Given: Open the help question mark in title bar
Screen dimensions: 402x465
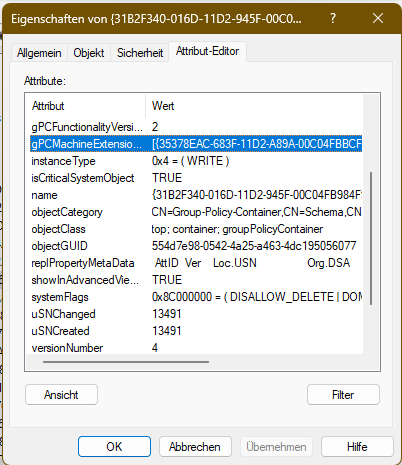Looking at the screenshot, I should 333,18.
